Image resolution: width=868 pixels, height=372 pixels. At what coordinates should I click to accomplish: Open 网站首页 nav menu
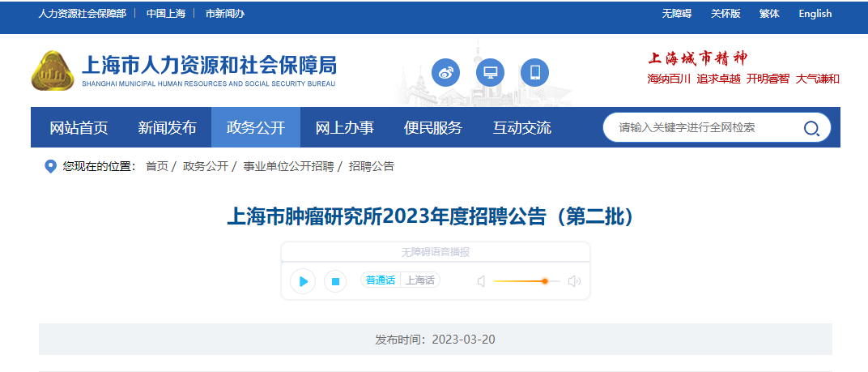tap(79, 128)
